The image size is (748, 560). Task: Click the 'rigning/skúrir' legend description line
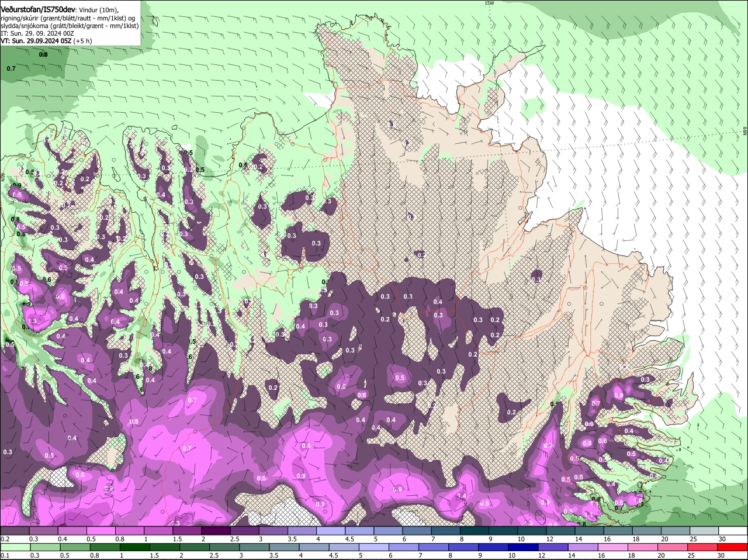[x=68, y=18]
